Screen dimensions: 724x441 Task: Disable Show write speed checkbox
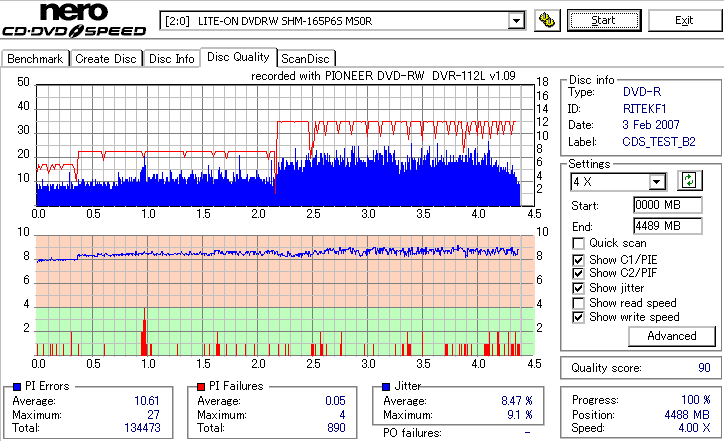[x=578, y=318]
